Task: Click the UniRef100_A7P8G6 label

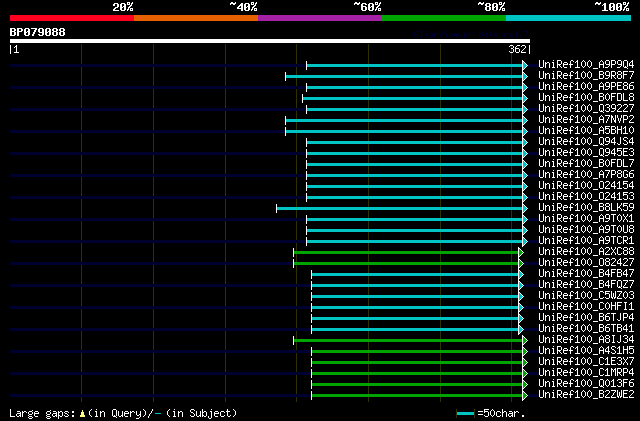Action: tap(586, 175)
